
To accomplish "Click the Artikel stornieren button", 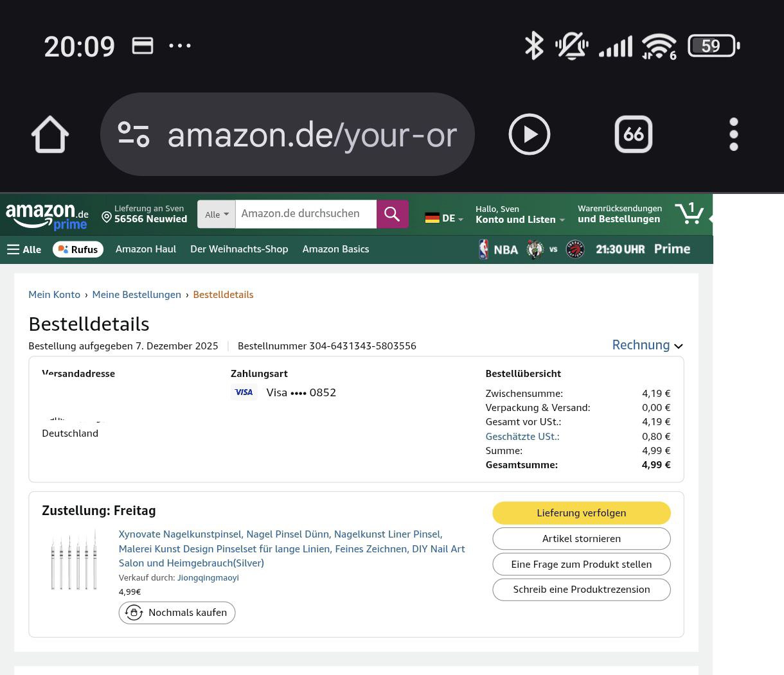I will pyautogui.click(x=581, y=539).
